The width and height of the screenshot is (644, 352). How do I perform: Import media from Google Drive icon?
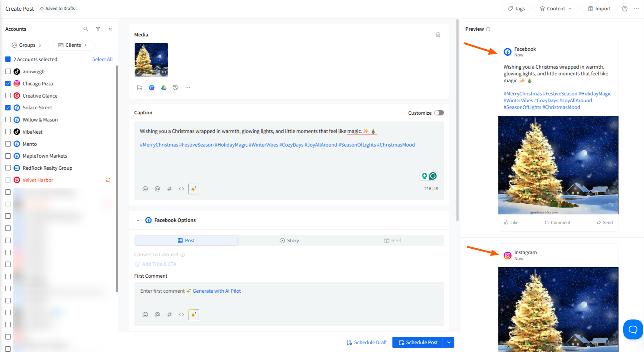click(x=164, y=88)
